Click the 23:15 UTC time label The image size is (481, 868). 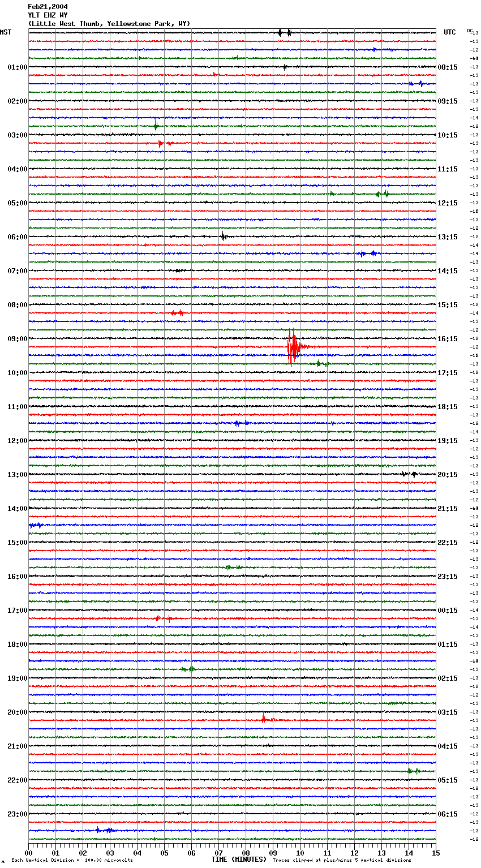(448, 577)
